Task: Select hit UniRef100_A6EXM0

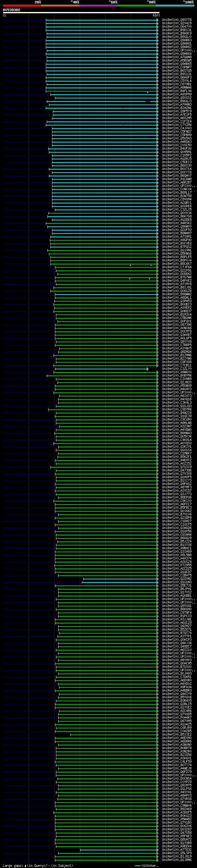Action: tap(177, 738)
